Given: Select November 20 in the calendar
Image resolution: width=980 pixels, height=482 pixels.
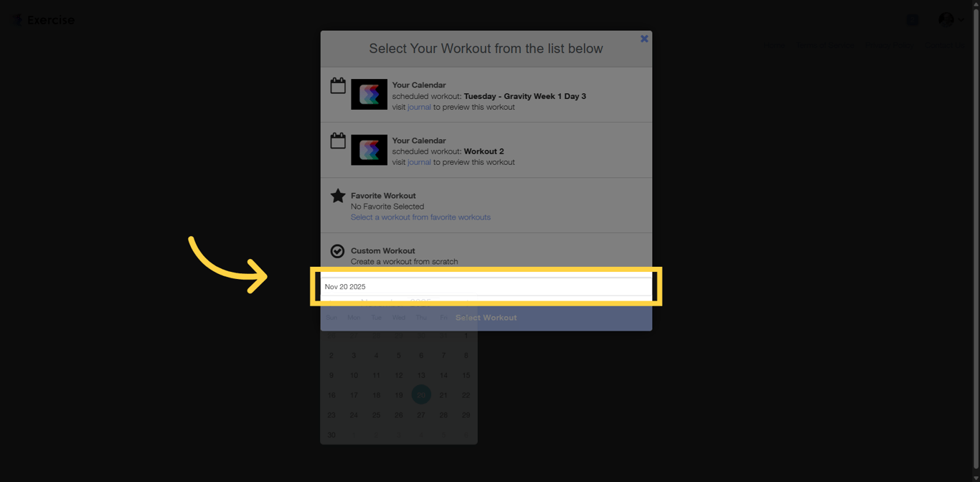Looking at the screenshot, I should click(421, 394).
